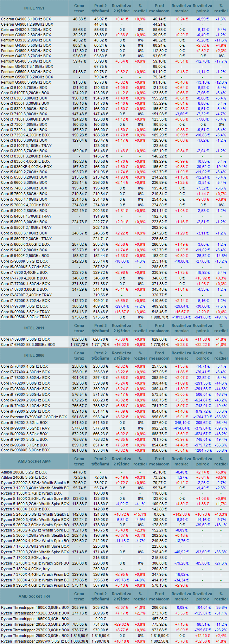Click 287,82 € price of Core i5 8600K
229x644 pixels.
point(79,244)
